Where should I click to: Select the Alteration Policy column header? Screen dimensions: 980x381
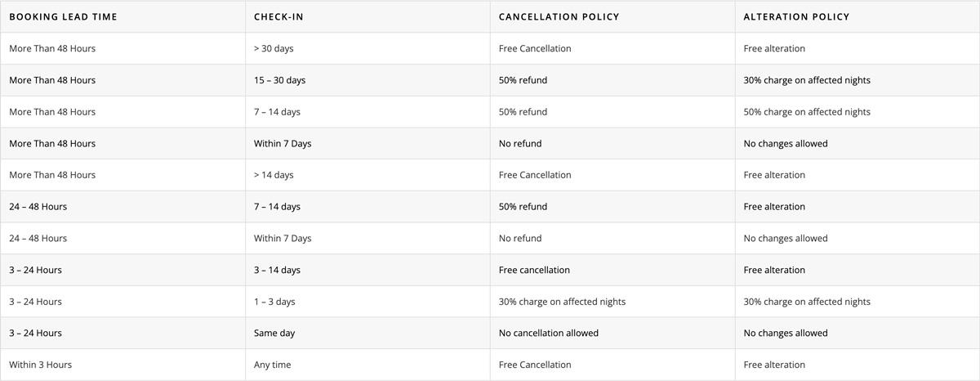coord(796,16)
